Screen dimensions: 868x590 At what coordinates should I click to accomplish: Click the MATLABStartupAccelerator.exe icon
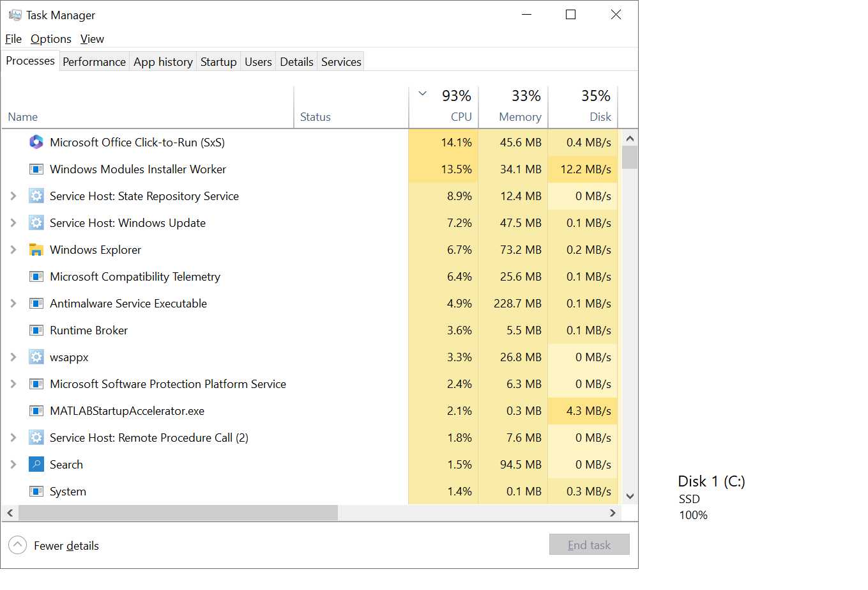click(x=36, y=410)
